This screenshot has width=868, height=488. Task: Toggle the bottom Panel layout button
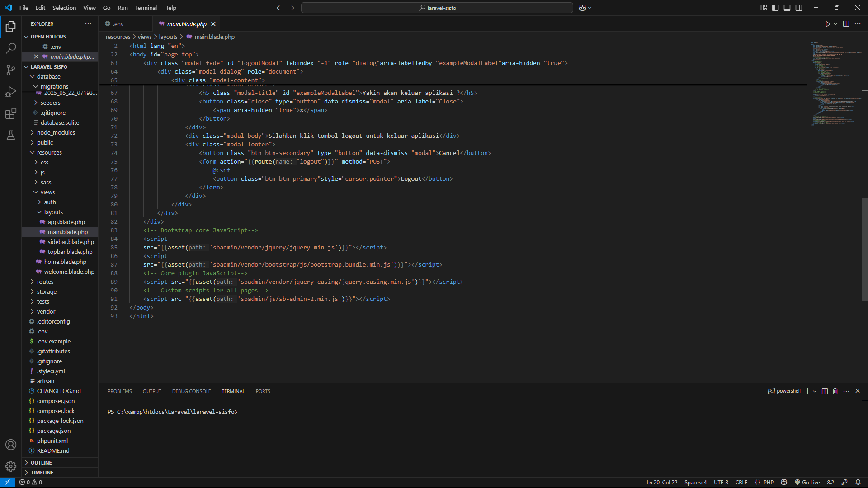(787, 8)
